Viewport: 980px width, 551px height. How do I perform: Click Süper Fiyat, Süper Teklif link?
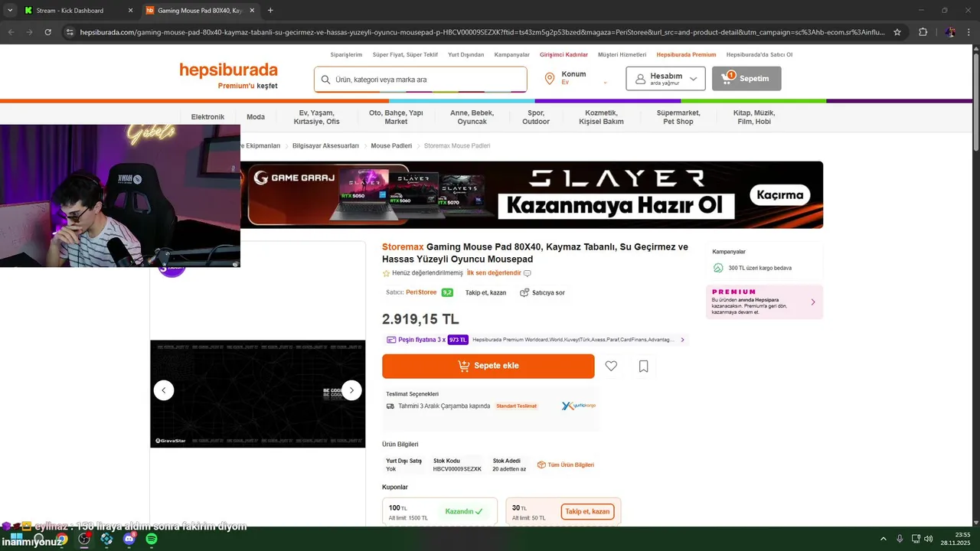[x=405, y=55]
